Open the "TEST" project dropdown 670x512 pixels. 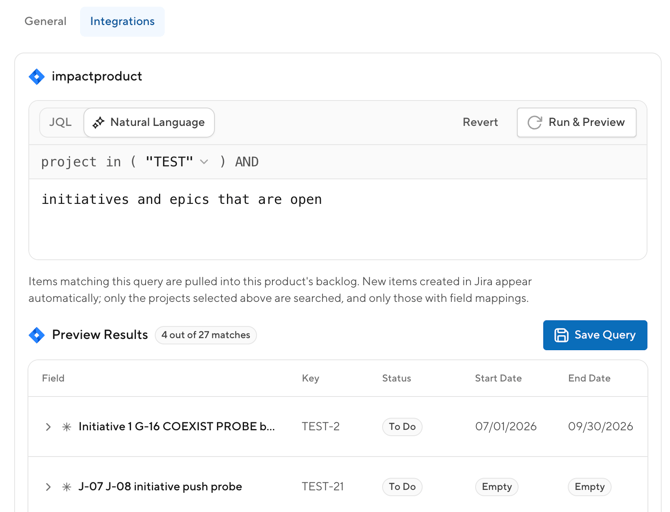(177, 162)
